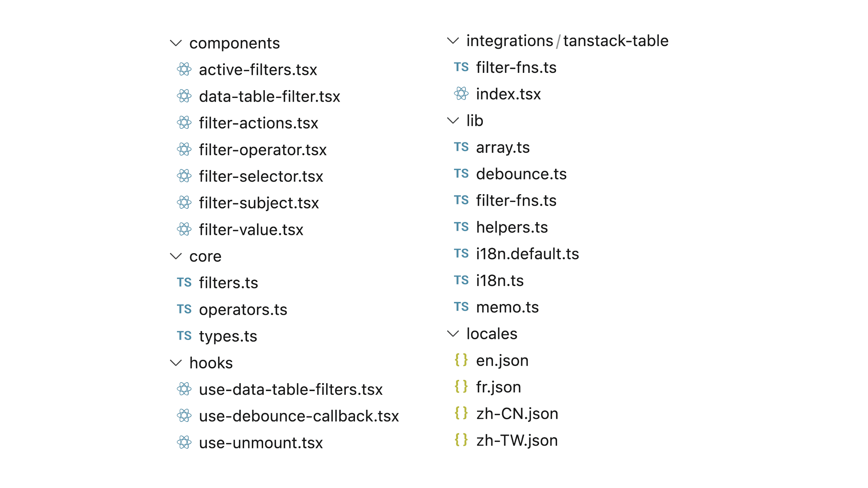Collapse the hooks folder chevron

click(176, 363)
